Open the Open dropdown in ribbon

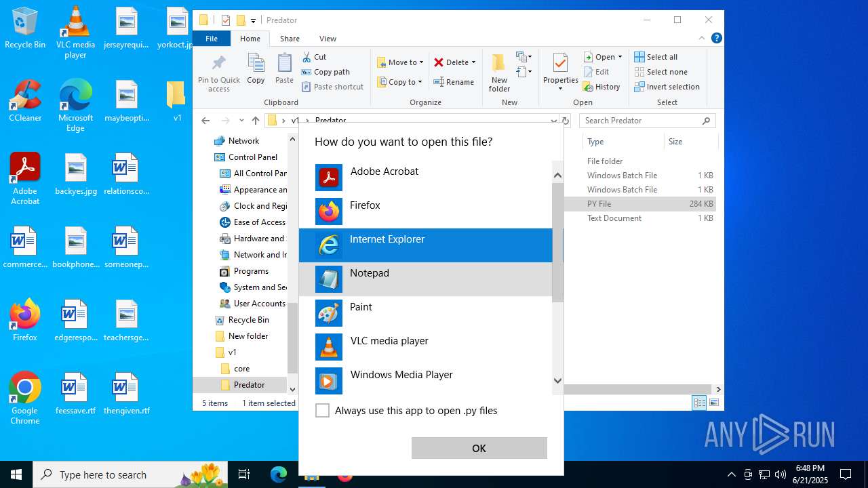click(603, 57)
